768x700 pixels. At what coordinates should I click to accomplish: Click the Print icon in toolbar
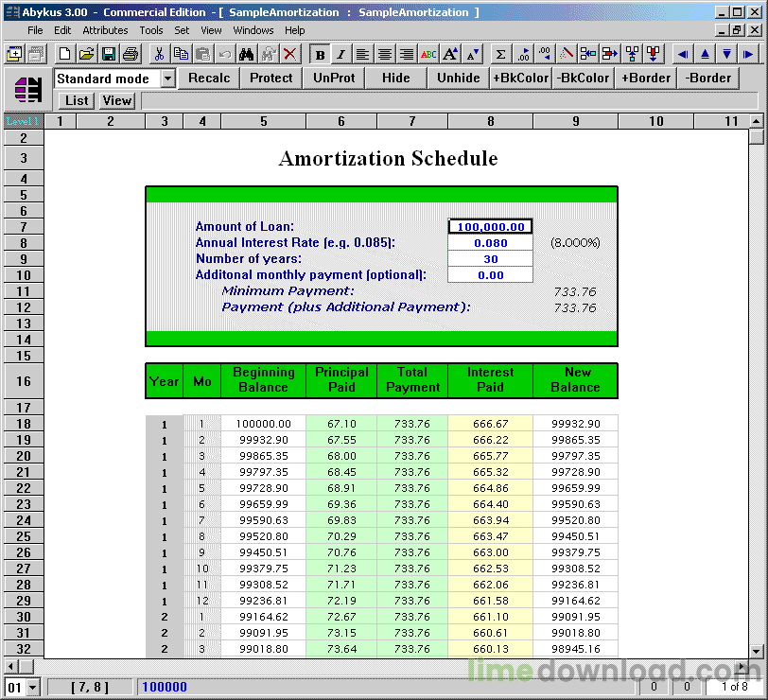tap(131, 54)
